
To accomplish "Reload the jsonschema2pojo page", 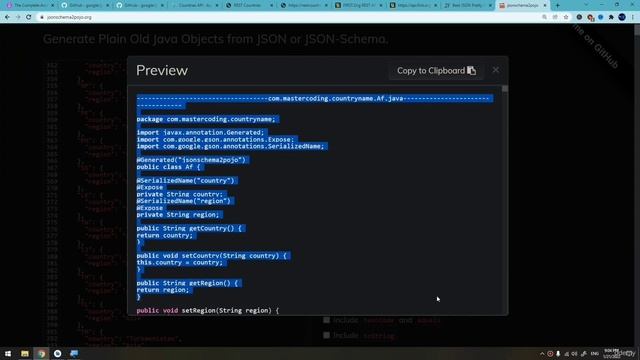I will tap(29, 17).
